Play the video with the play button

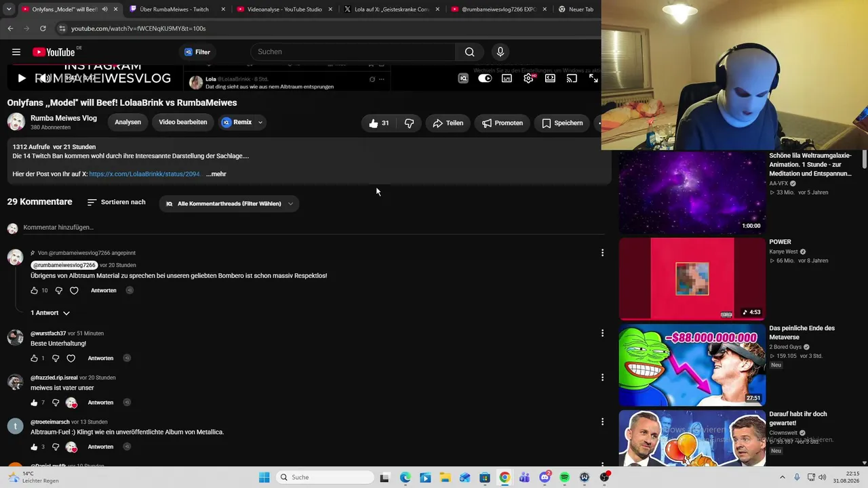coord(22,79)
